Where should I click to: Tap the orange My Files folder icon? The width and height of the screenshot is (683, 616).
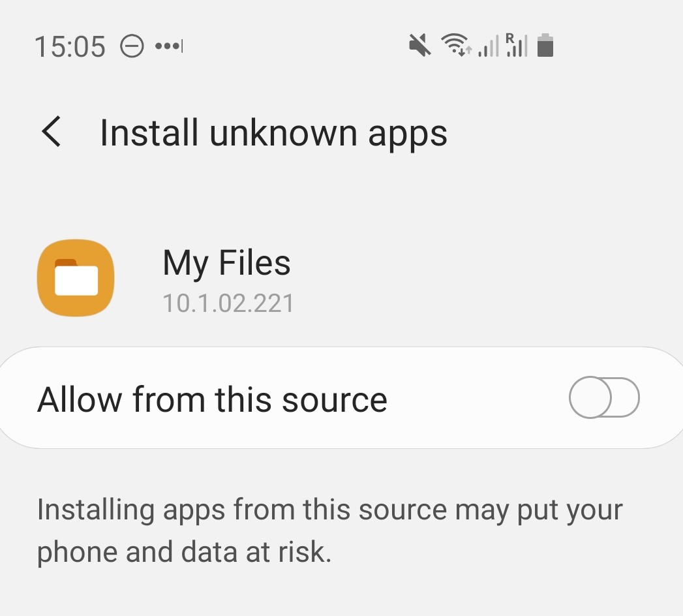[76, 278]
